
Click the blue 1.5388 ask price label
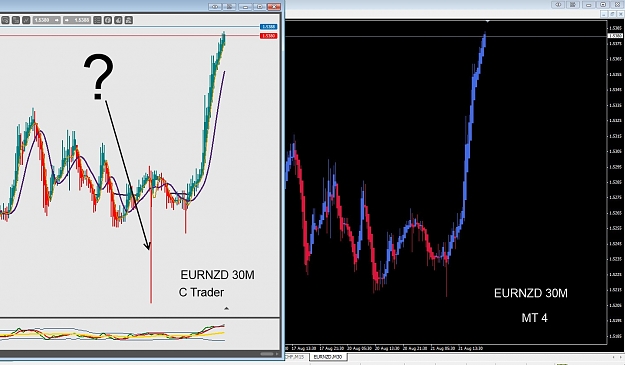pos(268,27)
